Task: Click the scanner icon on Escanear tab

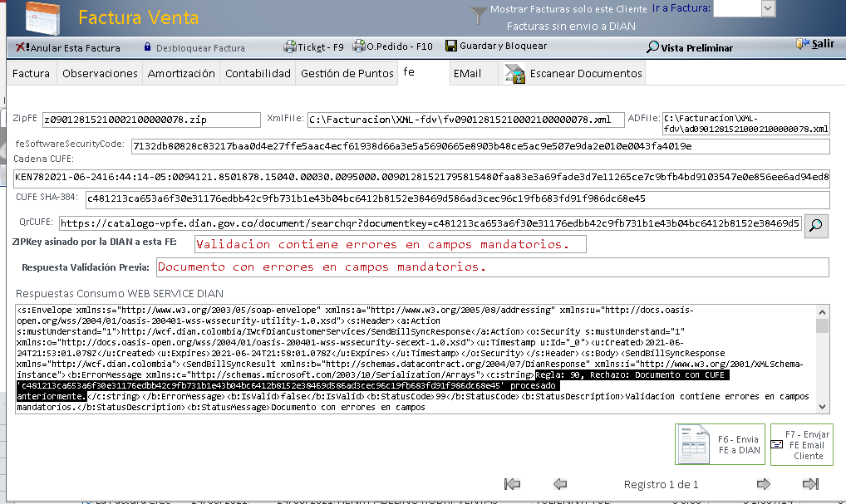Action: pyautogui.click(x=514, y=73)
